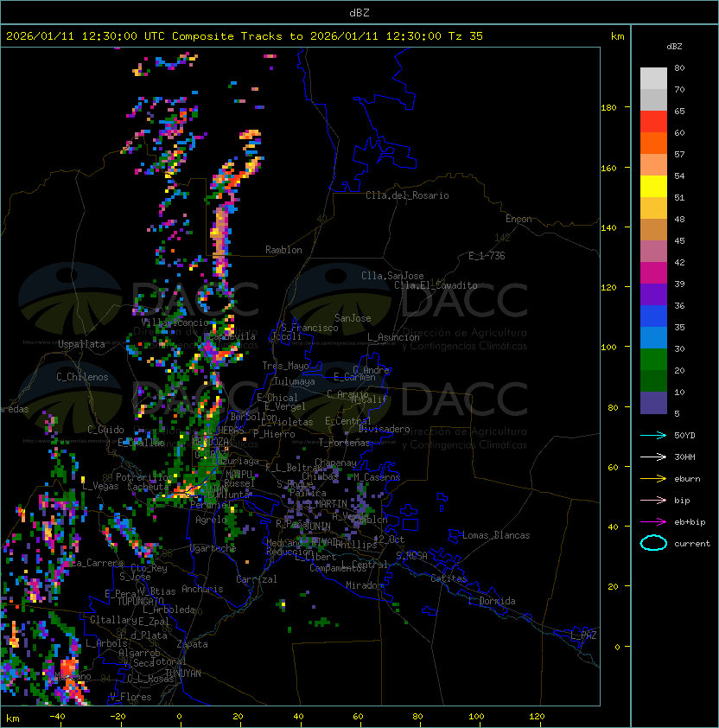Image resolution: width=719 pixels, height=728 pixels.
Task: Select the purple swatch below 39 dBZ
Action: coord(653,294)
